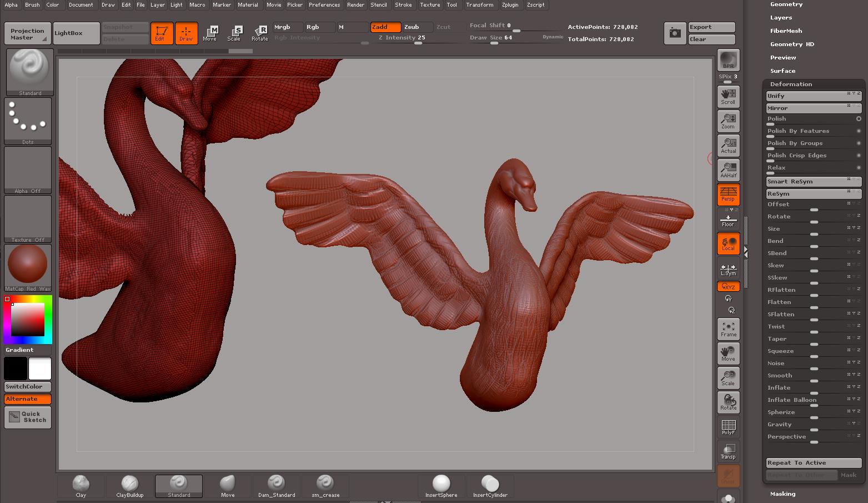The image size is (868, 503).
Task: Select the Scroll canvas tool
Action: pyautogui.click(x=728, y=96)
